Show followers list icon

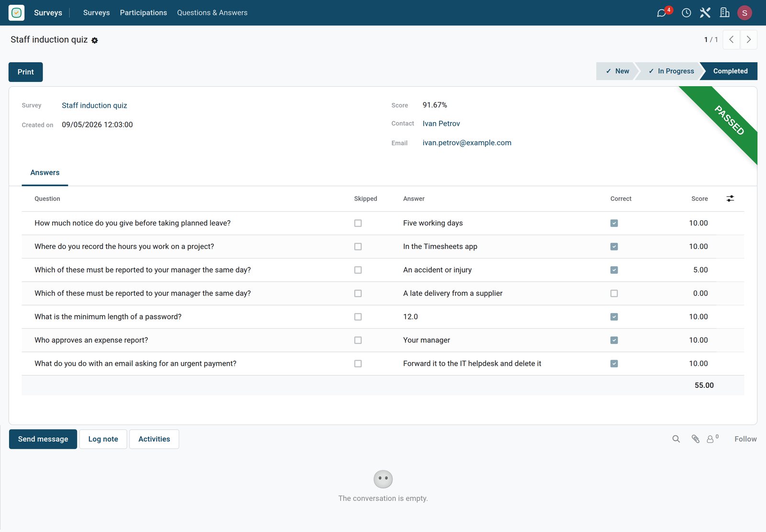pos(712,439)
